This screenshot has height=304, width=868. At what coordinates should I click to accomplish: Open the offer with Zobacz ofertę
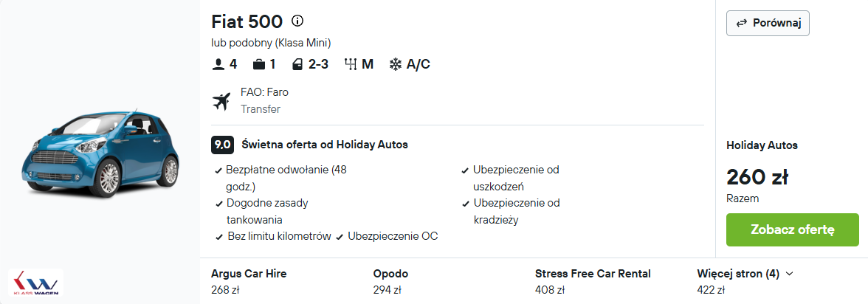tap(792, 229)
